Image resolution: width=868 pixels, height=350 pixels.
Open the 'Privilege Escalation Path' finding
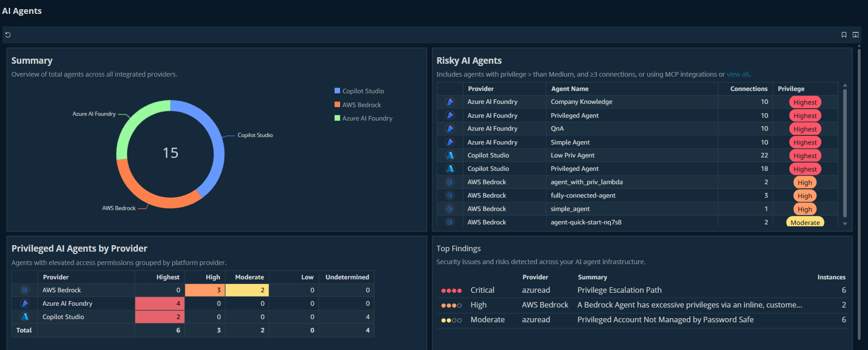pyautogui.click(x=619, y=290)
